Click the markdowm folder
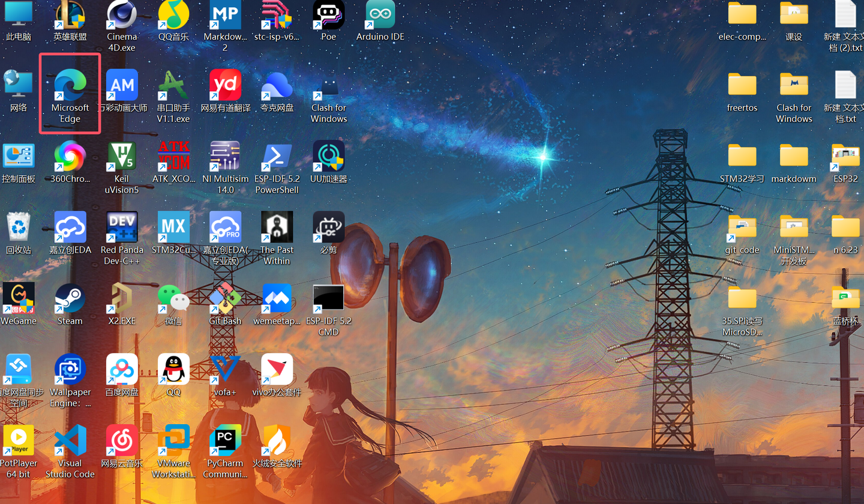 794,156
